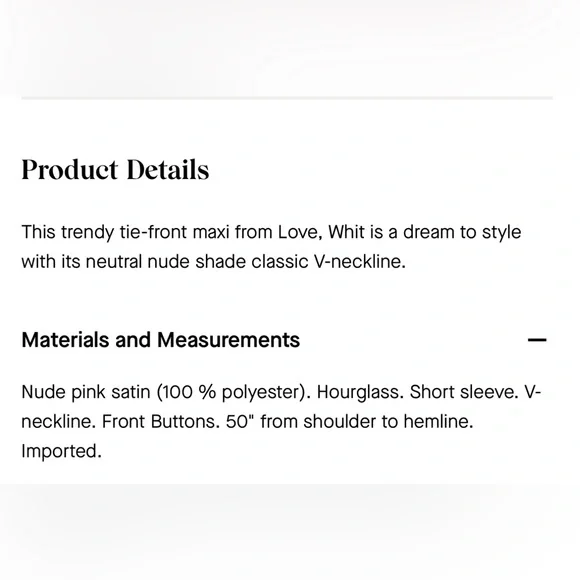This screenshot has width=580, height=580.
Task: Click "dream to style" in the description
Action: point(462,232)
